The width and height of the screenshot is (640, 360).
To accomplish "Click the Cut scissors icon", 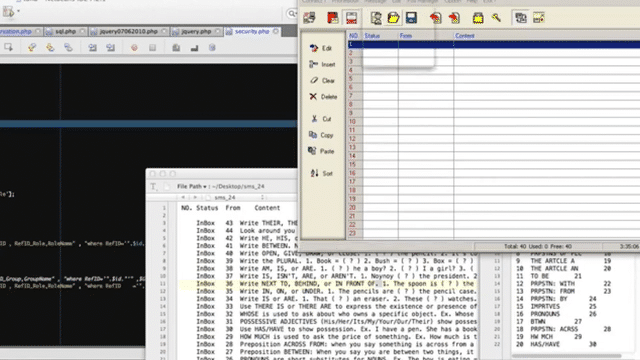I will coord(314,119).
